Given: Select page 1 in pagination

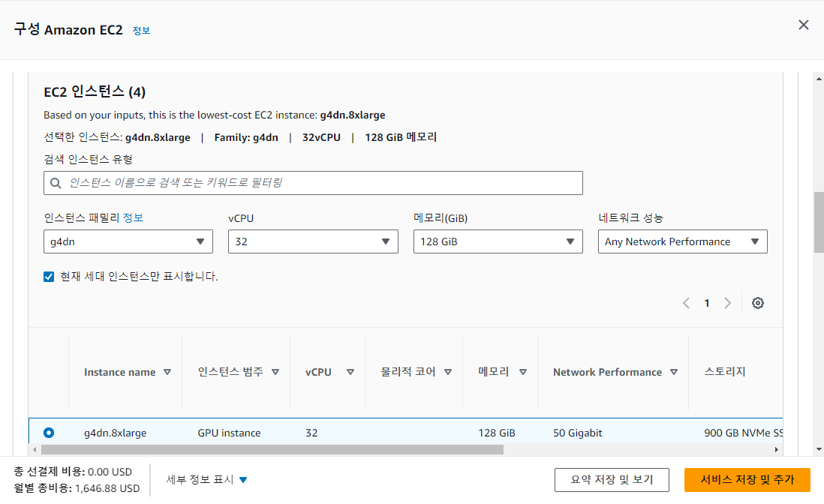Looking at the screenshot, I should (x=707, y=303).
